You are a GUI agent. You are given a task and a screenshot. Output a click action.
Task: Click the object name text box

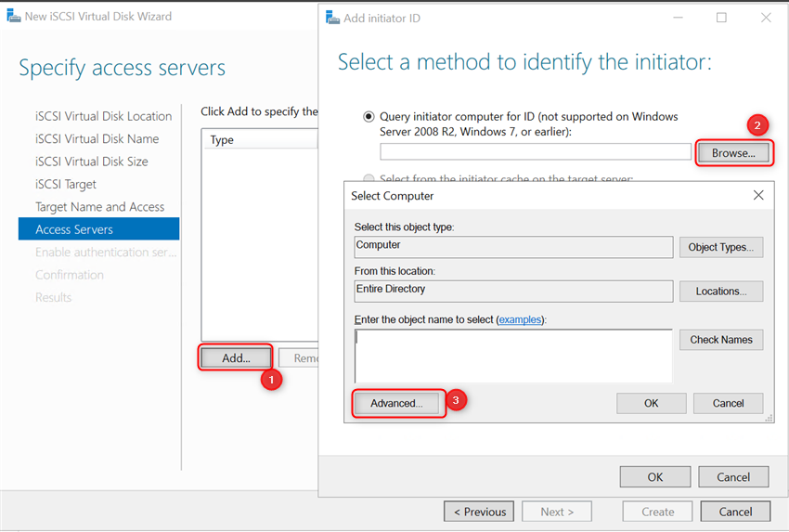513,357
